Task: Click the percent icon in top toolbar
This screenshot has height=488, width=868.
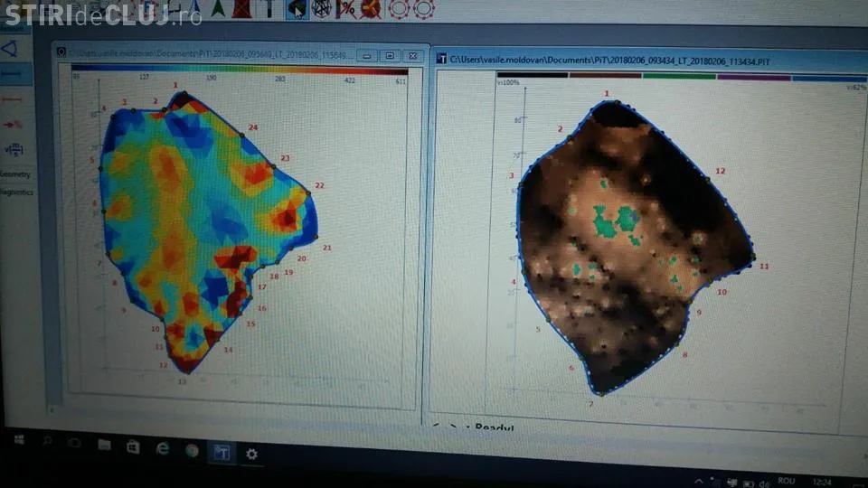Action: (345, 9)
